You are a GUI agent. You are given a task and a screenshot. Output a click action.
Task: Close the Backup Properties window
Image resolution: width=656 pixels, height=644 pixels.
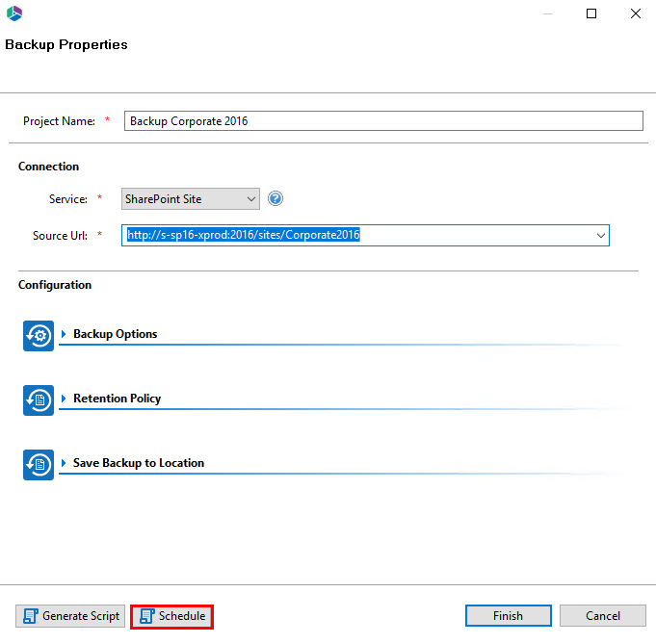635,13
